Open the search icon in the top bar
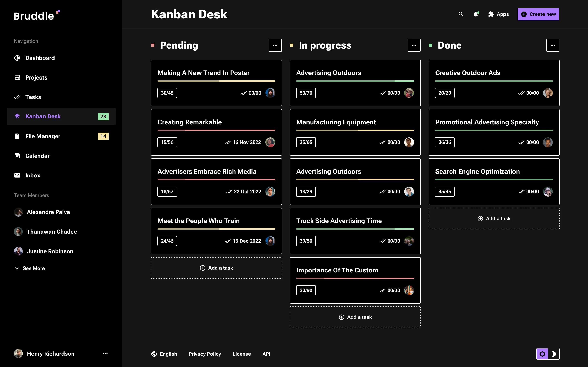The width and height of the screenshot is (588, 367). [461, 14]
